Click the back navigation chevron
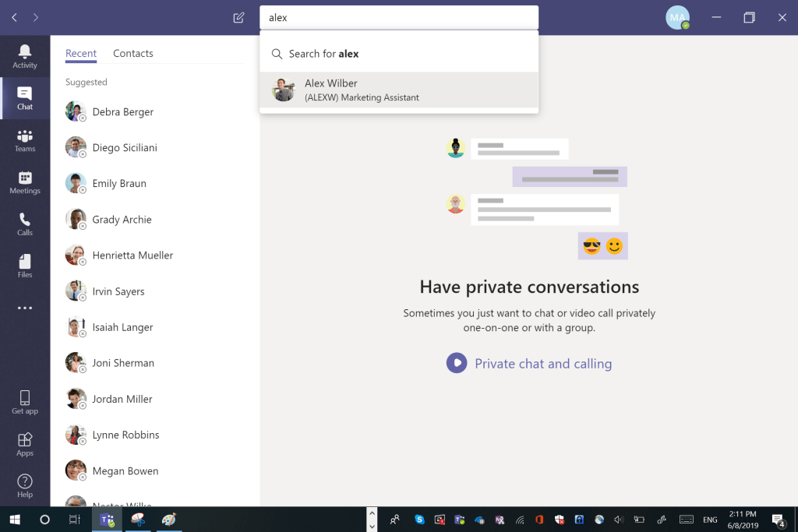The image size is (798, 532). coord(13,16)
